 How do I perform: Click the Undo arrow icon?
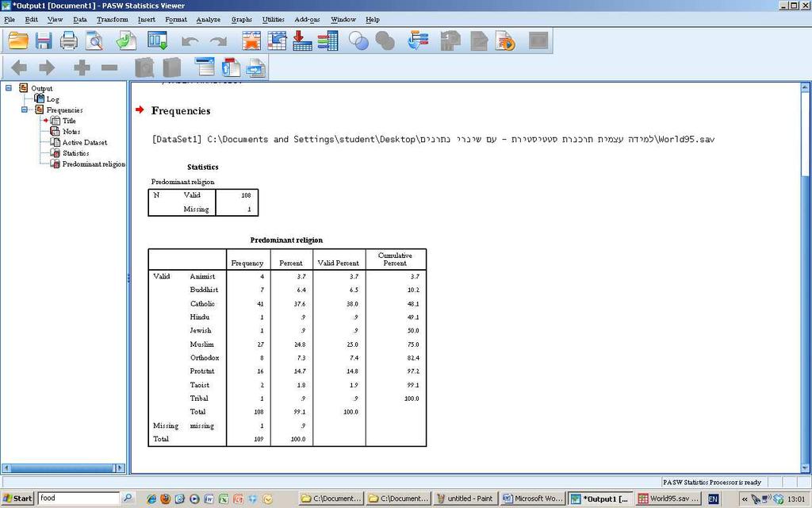tap(190, 41)
